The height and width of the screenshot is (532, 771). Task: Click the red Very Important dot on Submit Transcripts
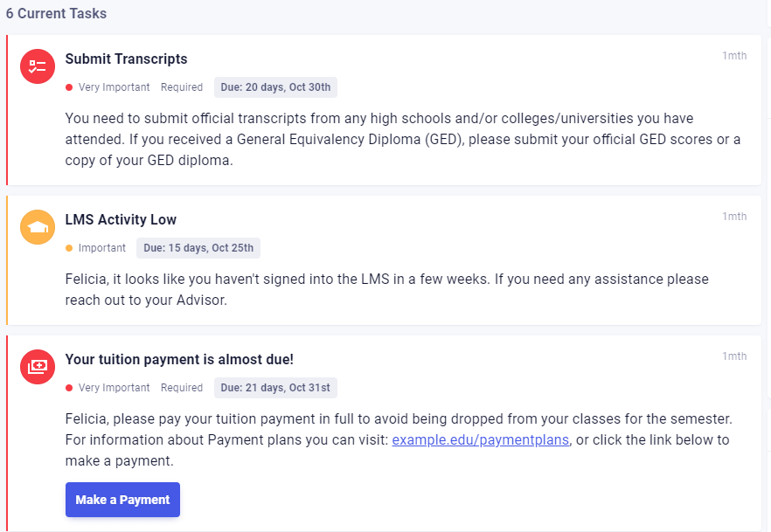coord(68,86)
